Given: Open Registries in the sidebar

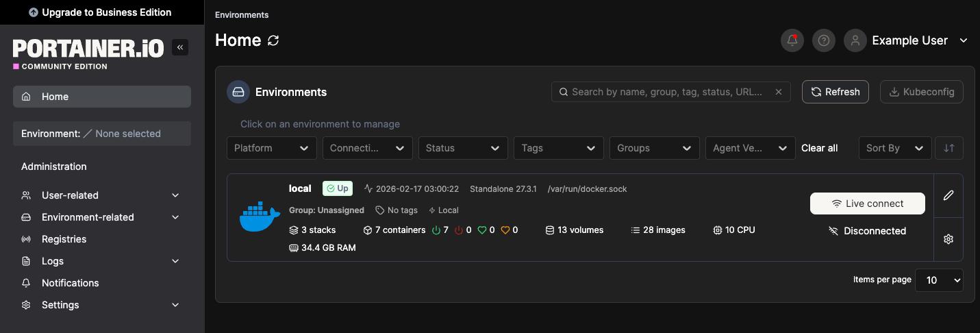Looking at the screenshot, I should tap(101, 239).
